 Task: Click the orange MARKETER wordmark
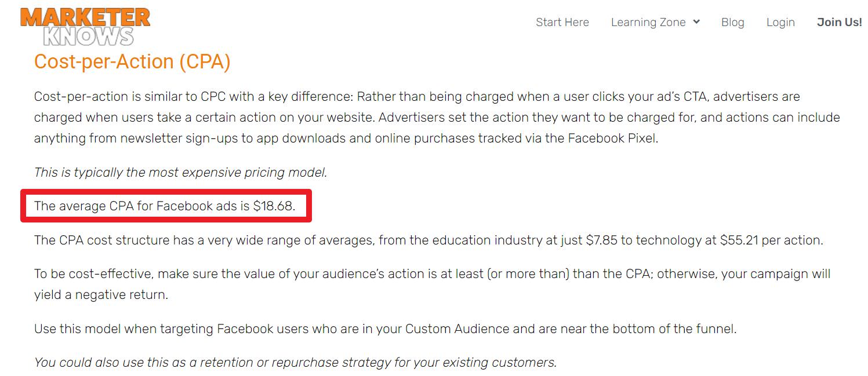tap(86, 16)
